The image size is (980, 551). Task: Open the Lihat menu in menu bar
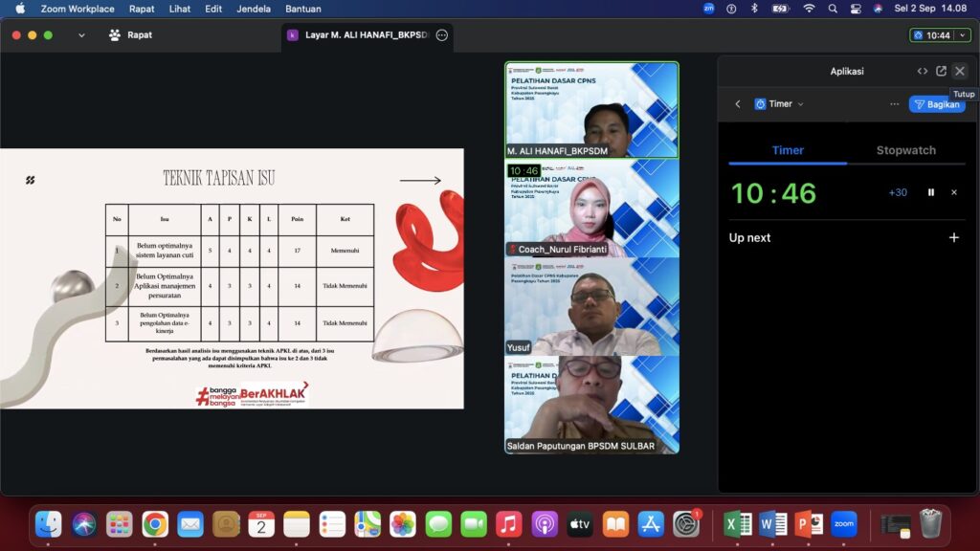tap(179, 9)
